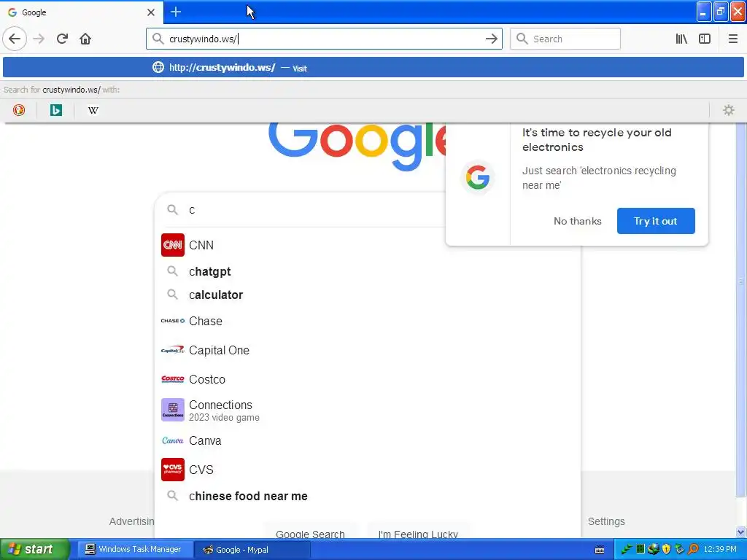Image resolution: width=747 pixels, height=560 pixels.
Task: Close the Google tab
Action: tap(150, 12)
